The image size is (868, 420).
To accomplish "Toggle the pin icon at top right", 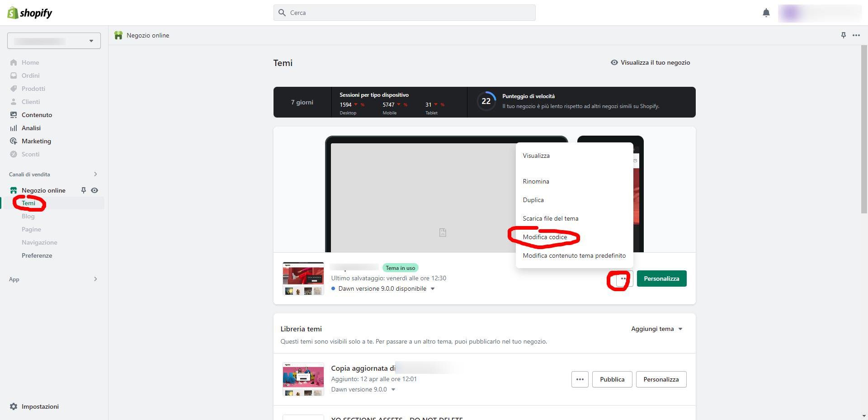I will coord(843,35).
